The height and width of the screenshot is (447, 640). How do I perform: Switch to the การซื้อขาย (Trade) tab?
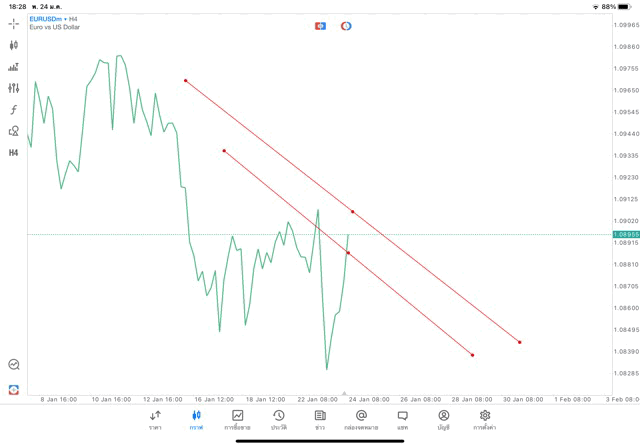pyautogui.click(x=237, y=419)
